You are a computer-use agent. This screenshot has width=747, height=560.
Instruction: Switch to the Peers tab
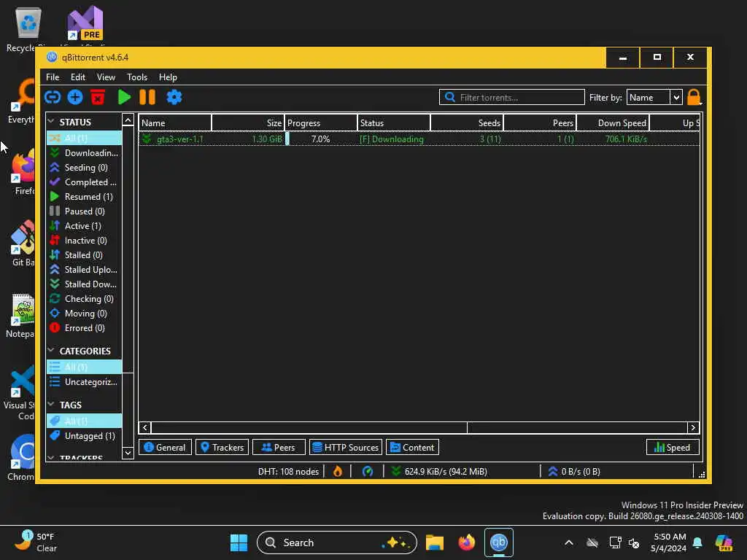[x=279, y=447]
